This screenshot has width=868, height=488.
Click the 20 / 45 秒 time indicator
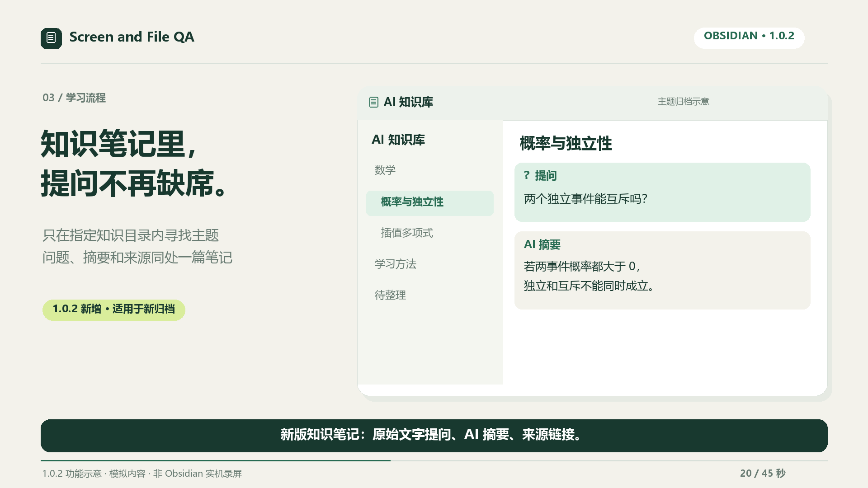pos(763,474)
